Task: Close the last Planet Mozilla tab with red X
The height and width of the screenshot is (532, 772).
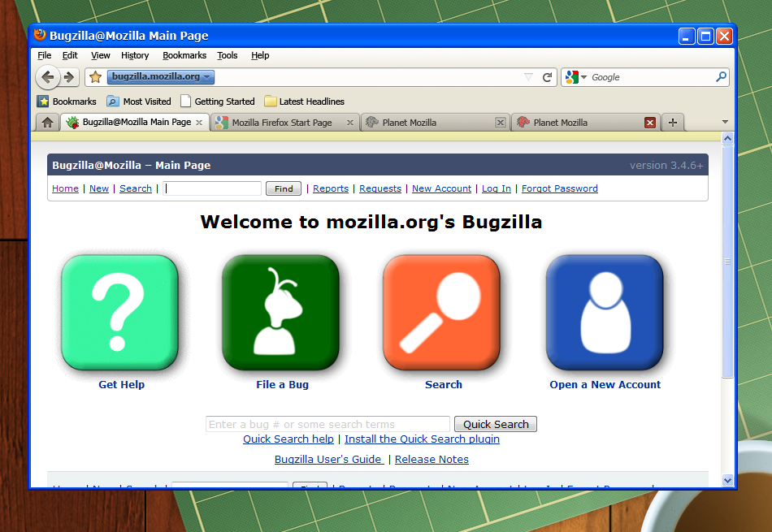Action: point(650,123)
